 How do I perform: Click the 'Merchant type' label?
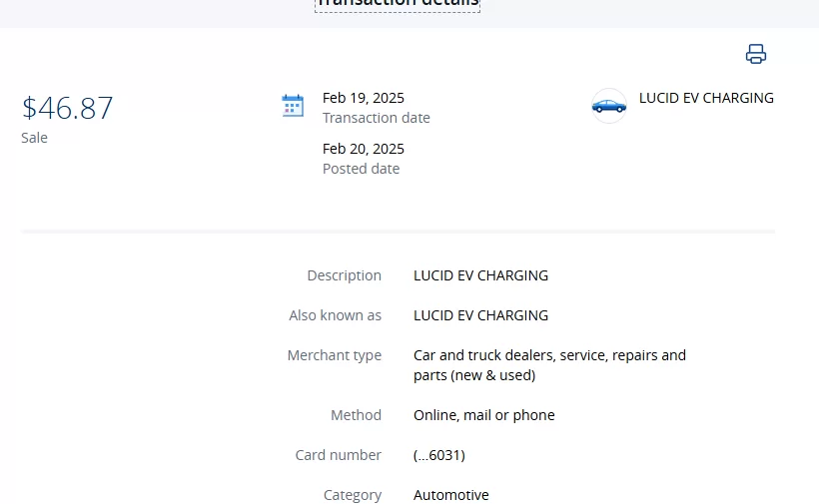point(335,355)
